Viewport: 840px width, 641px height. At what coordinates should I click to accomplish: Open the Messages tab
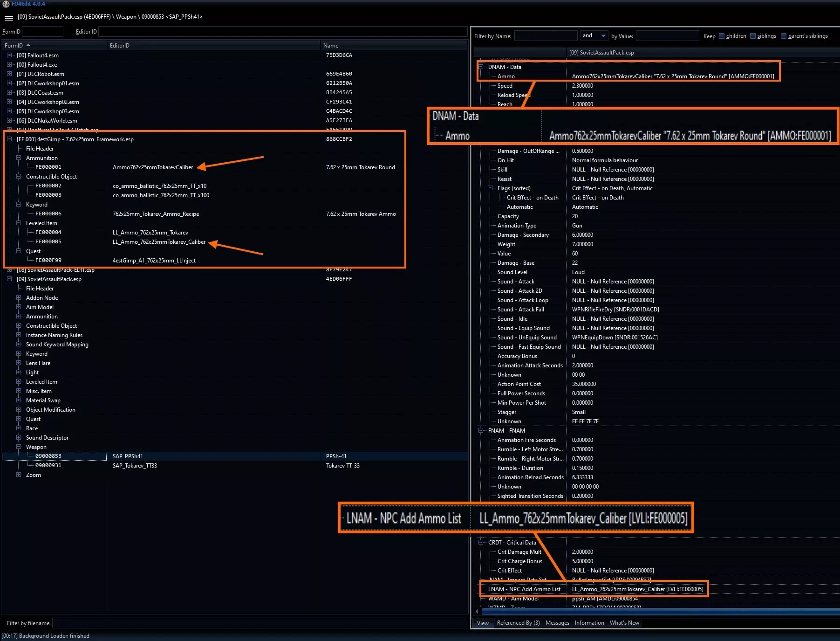tap(557, 623)
